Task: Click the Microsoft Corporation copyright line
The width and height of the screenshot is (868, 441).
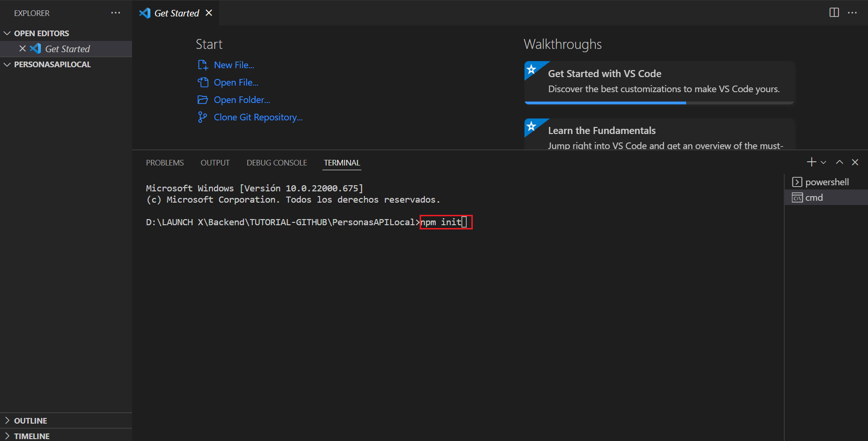Action: point(293,199)
